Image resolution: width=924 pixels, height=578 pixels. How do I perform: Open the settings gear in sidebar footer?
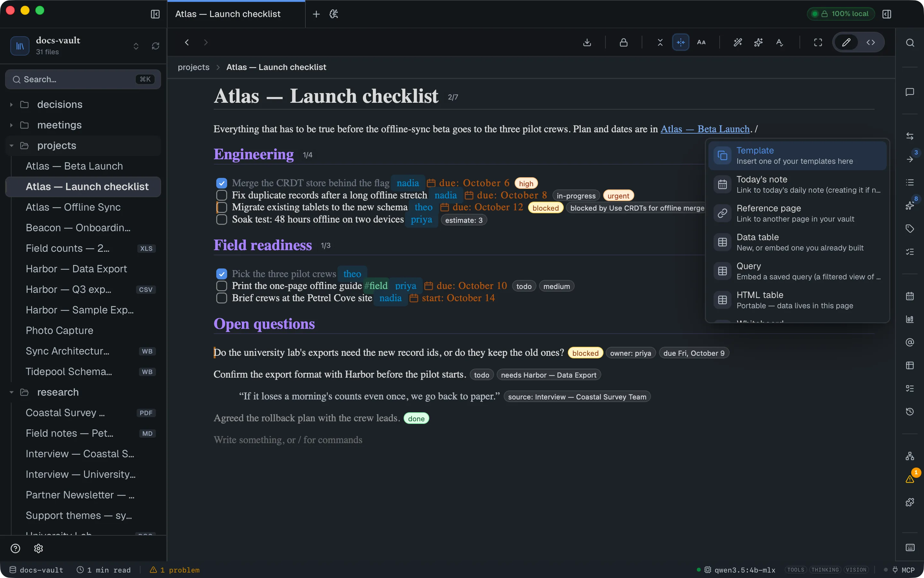point(38,548)
